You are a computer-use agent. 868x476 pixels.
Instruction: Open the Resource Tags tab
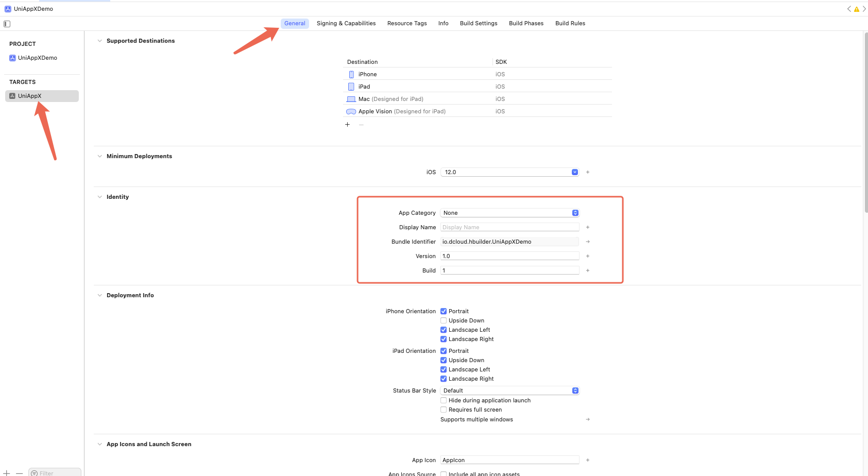(x=407, y=23)
